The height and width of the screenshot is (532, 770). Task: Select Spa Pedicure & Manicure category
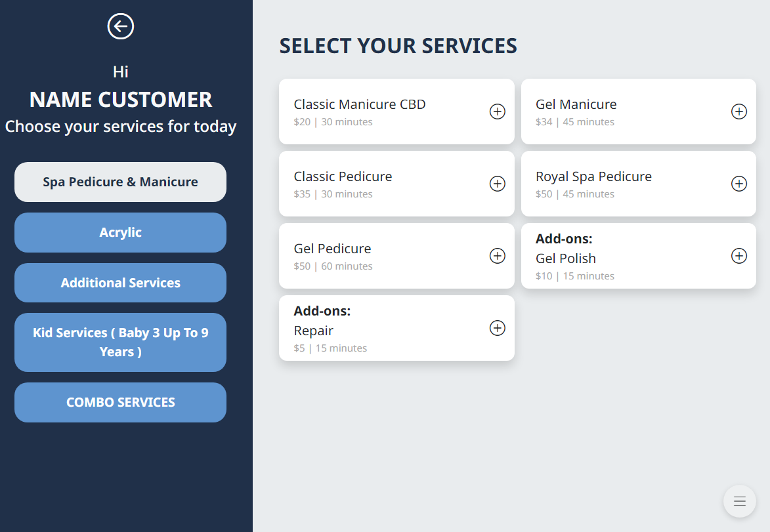[120, 182]
